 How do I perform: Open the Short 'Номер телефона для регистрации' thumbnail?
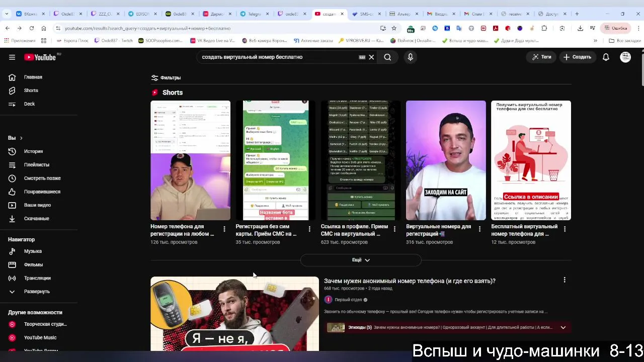190,160
